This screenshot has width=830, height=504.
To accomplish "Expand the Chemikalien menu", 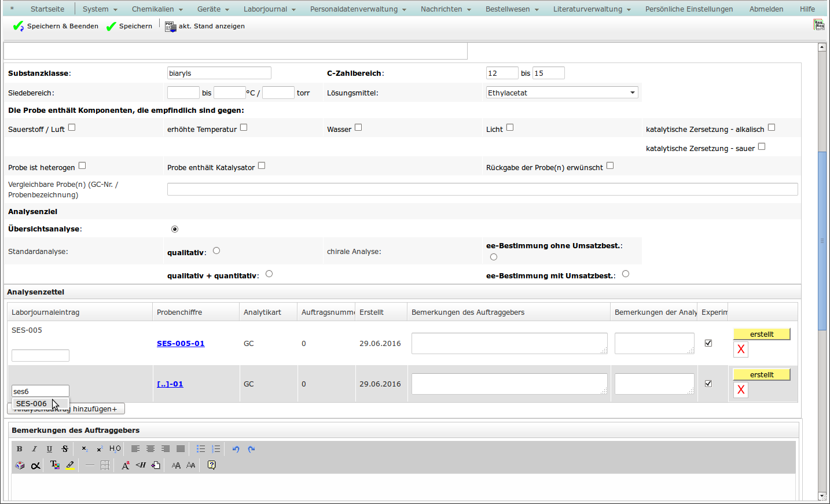I will (156, 9).
